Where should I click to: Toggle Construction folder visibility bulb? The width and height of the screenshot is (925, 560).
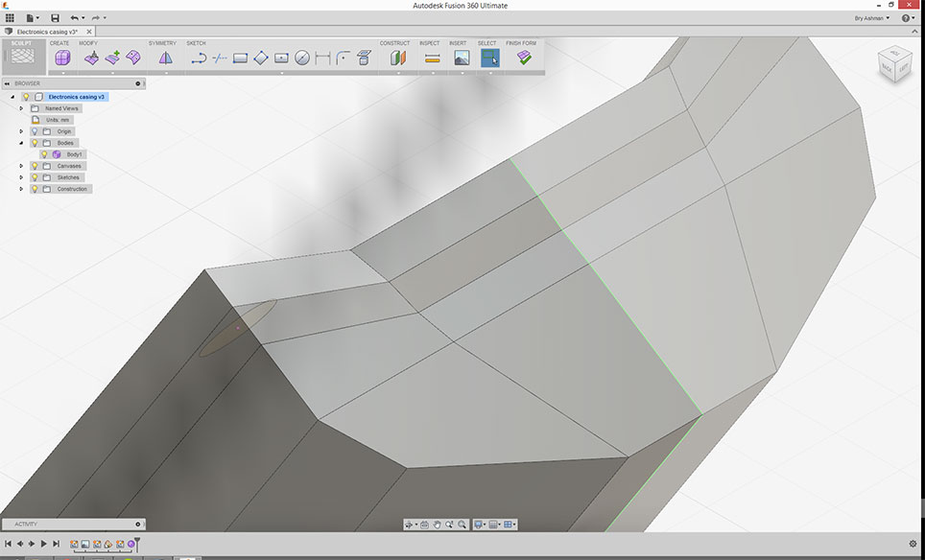point(35,189)
